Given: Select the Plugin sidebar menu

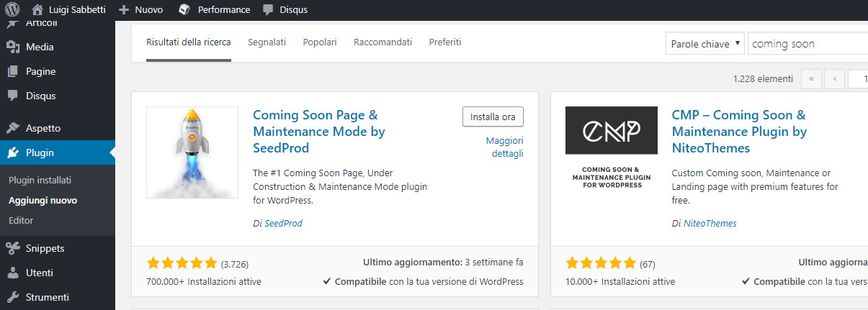Looking at the screenshot, I should pos(58,152).
